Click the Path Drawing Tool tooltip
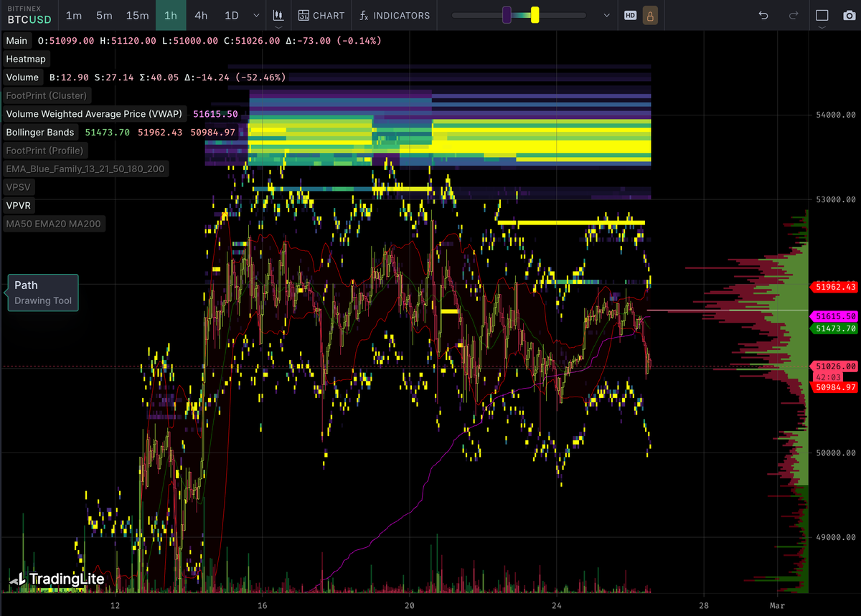The height and width of the screenshot is (616, 861). [43, 293]
